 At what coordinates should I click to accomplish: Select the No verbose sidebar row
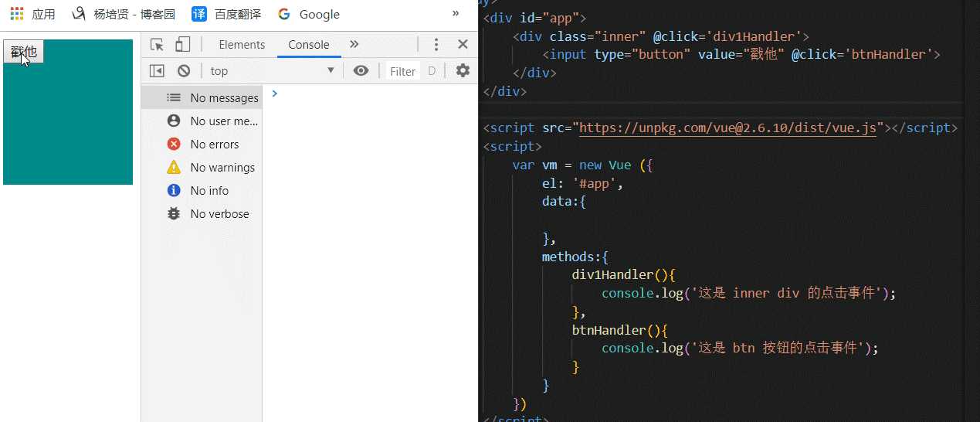click(x=202, y=213)
